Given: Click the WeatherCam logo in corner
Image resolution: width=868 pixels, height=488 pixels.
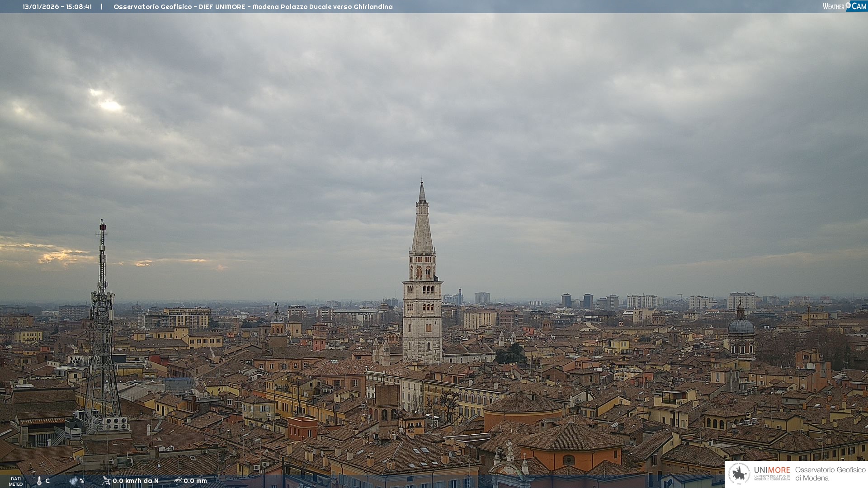Looking at the screenshot, I should coord(844,6).
